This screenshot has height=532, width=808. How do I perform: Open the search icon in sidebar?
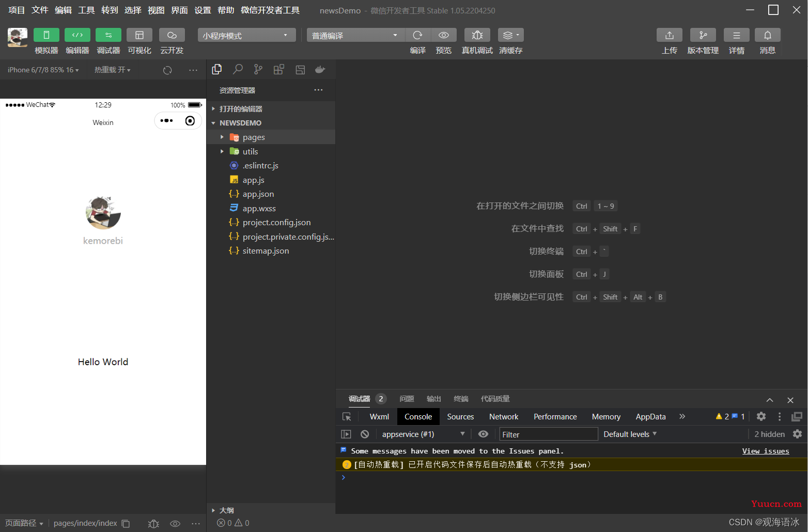pyautogui.click(x=238, y=69)
